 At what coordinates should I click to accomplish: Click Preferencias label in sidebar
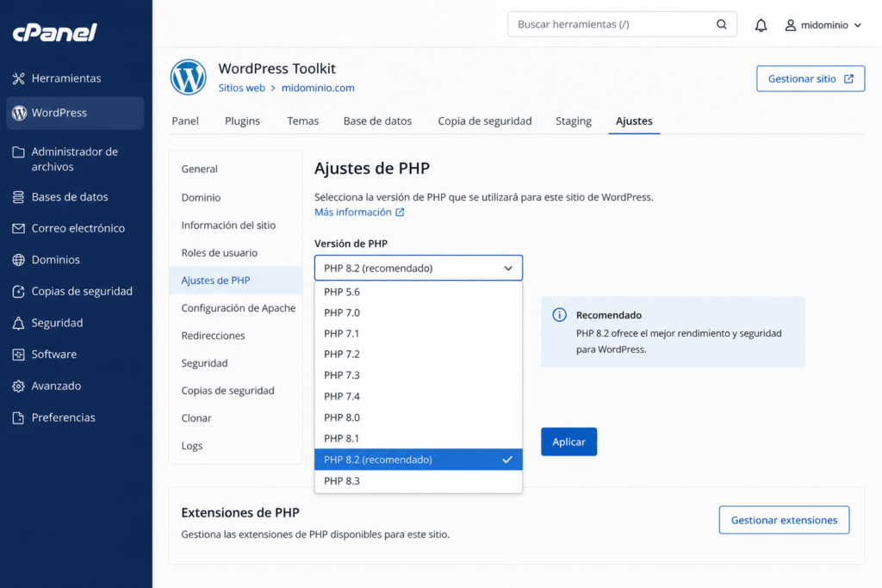coord(64,418)
